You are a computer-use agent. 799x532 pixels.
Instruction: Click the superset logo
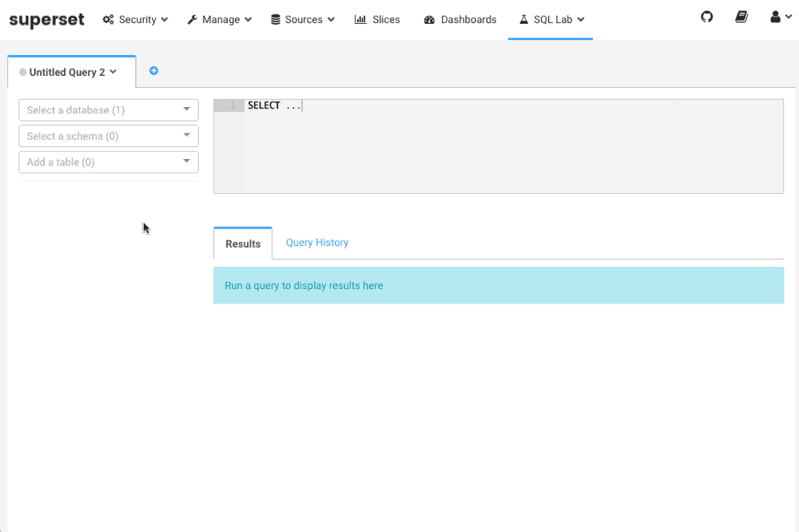pyautogui.click(x=47, y=19)
